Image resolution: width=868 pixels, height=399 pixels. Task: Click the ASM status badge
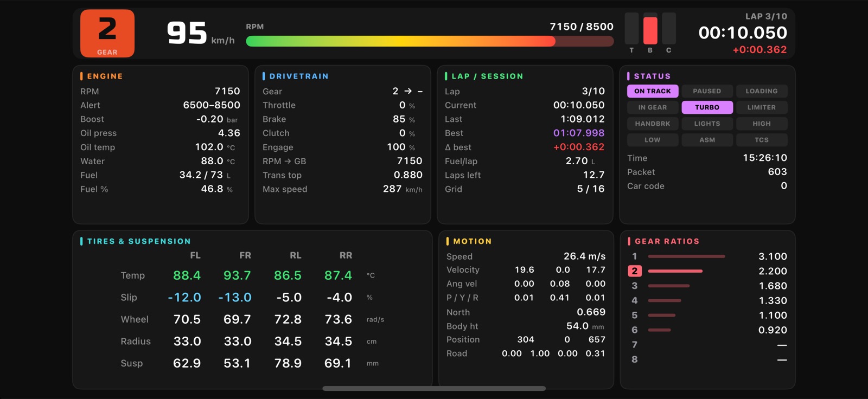(x=707, y=140)
